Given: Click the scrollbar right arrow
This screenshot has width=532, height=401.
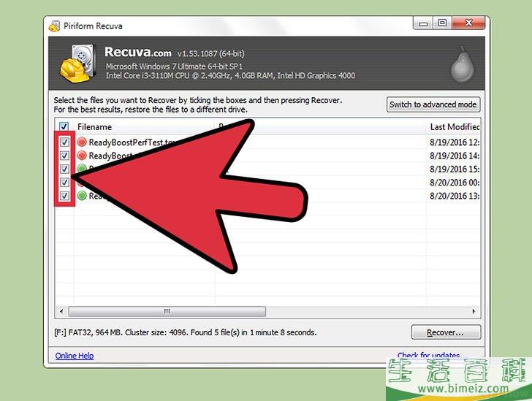Looking at the screenshot, I should 474,311.
